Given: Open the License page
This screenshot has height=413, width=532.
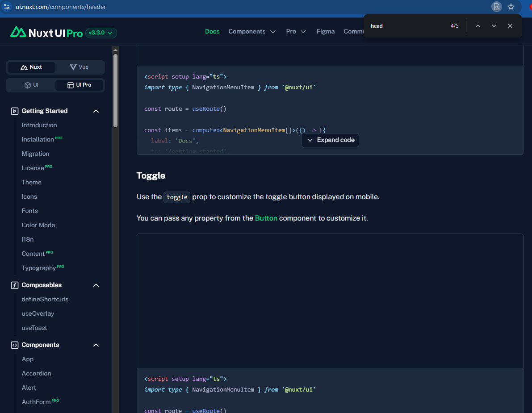Looking at the screenshot, I should (x=37, y=168).
